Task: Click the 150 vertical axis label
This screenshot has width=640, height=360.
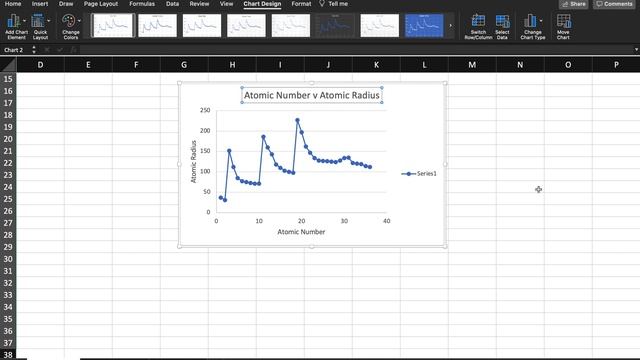Action: (205, 151)
